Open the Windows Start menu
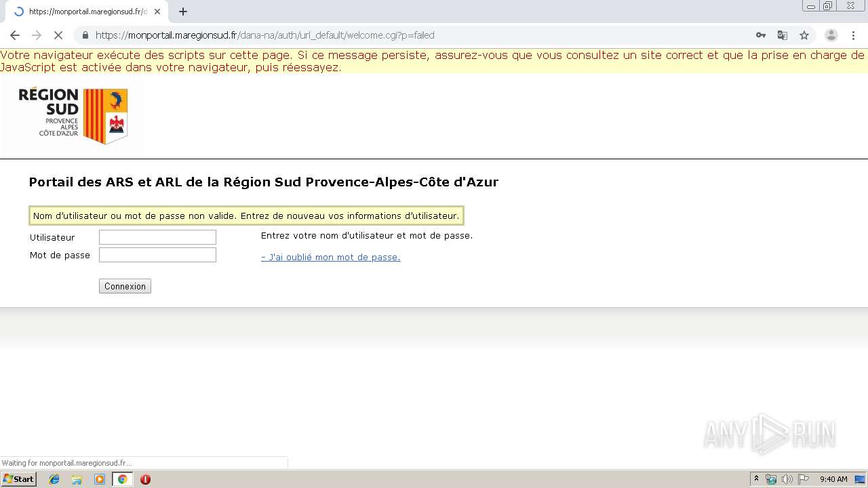The image size is (868, 488). [19, 479]
